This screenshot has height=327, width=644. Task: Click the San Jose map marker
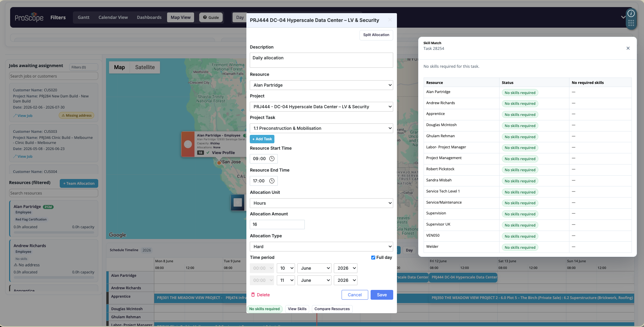coord(219,162)
